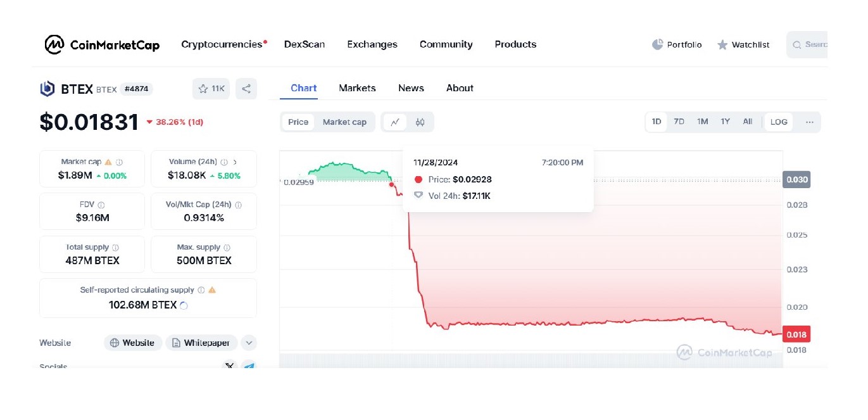Image resolution: width=868 pixels, height=420 pixels.
Task: Switch to the News tab
Action: click(411, 88)
